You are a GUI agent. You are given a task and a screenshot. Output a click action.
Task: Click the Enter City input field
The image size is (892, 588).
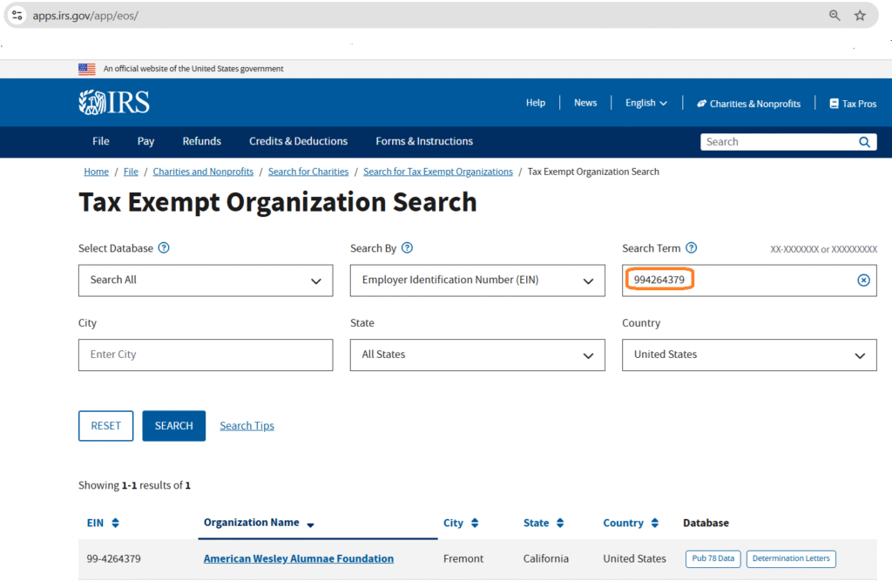point(206,355)
